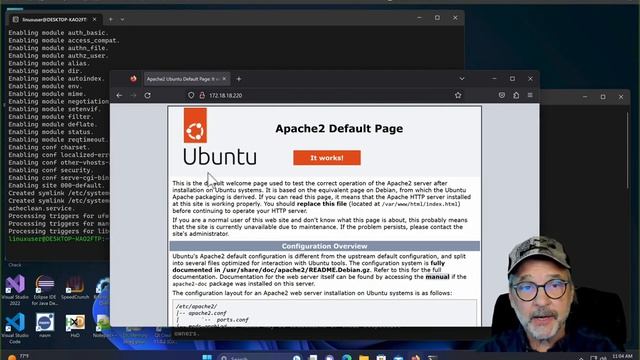
Task: Open the nasm desktop shortcut
Action: tap(45, 325)
